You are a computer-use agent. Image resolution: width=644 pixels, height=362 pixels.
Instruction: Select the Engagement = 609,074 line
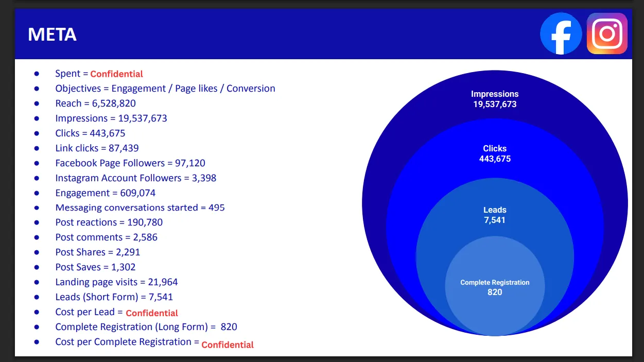click(x=106, y=193)
